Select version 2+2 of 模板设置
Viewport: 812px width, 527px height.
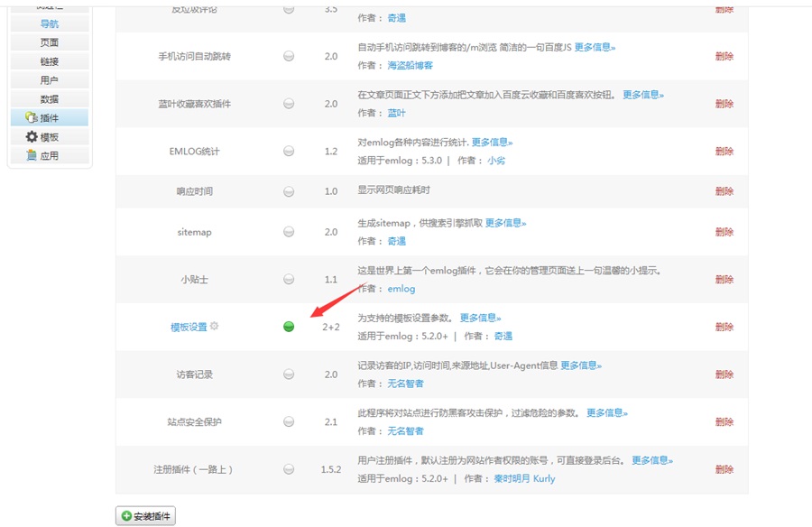point(331,327)
